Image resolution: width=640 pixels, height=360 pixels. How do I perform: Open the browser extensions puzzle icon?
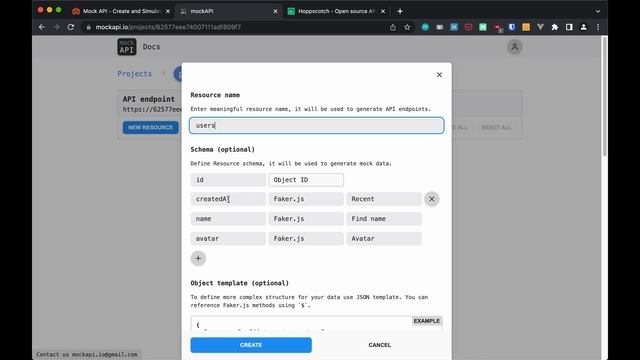coord(555,27)
